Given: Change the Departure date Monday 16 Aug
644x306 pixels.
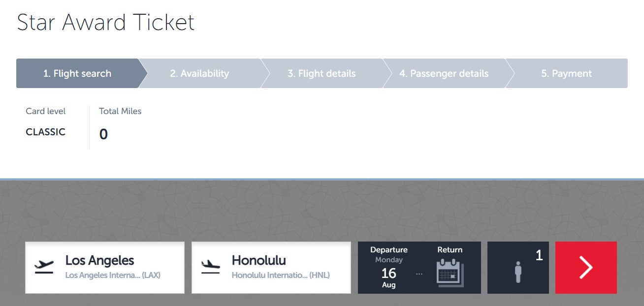Looking at the screenshot, I should click(x=389, y=268).
